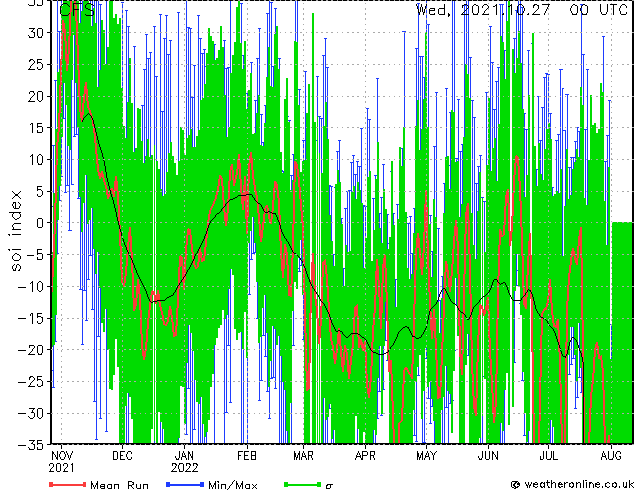The image size is (634, 490).
Task: Select the JAN month label
Action: (x=184, y=456)
